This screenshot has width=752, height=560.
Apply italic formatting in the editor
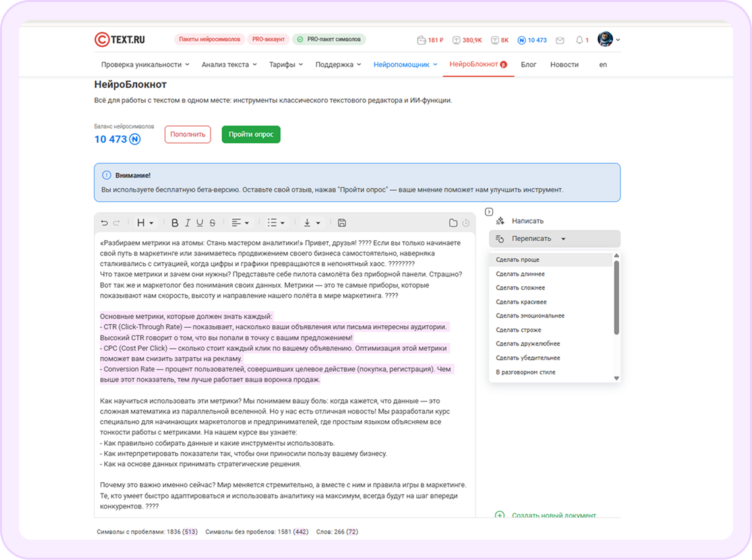tap(186, 222)
